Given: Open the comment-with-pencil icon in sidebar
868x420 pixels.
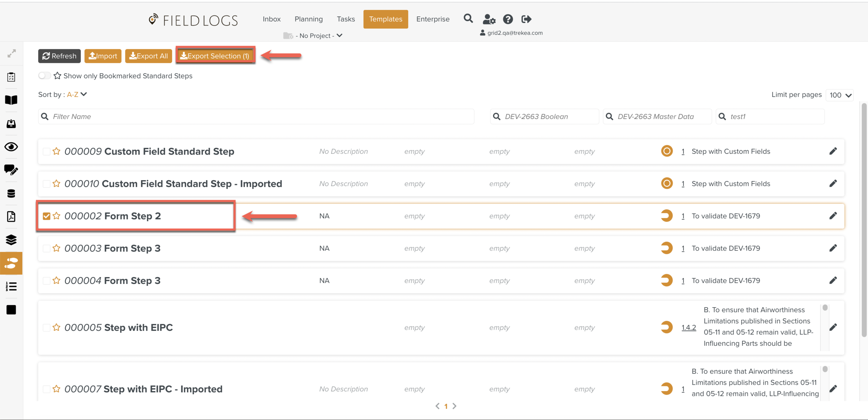Looking at the screenshot, I should coord(11,170).
